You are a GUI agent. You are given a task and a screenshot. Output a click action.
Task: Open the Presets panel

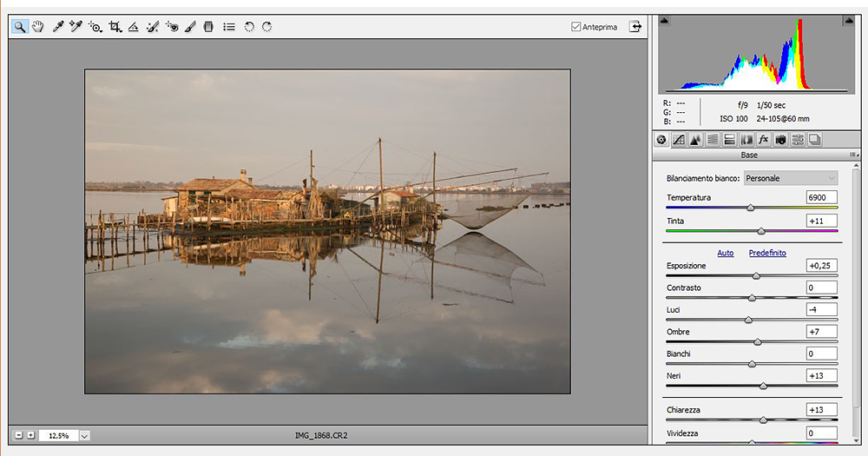click(798, 140)
